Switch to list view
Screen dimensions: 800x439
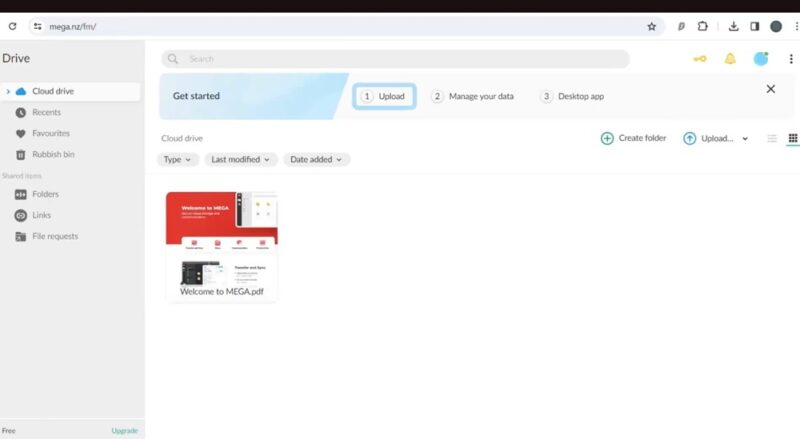pos(771,138)
